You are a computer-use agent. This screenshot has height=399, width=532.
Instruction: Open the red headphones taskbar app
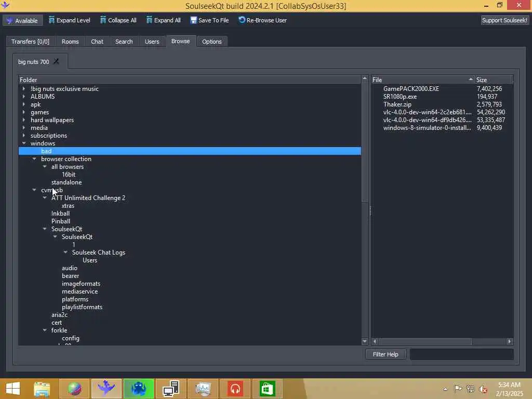click(x=235, y=389)
